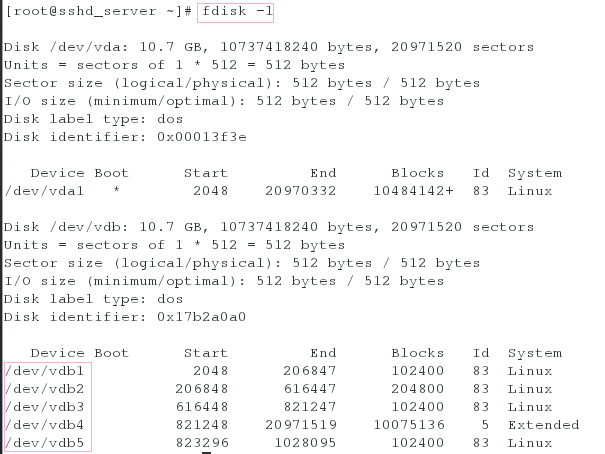Click the 'Disk /dev/vda: 10.7 GB' line
605x454 pixels.
coord(269,47)
